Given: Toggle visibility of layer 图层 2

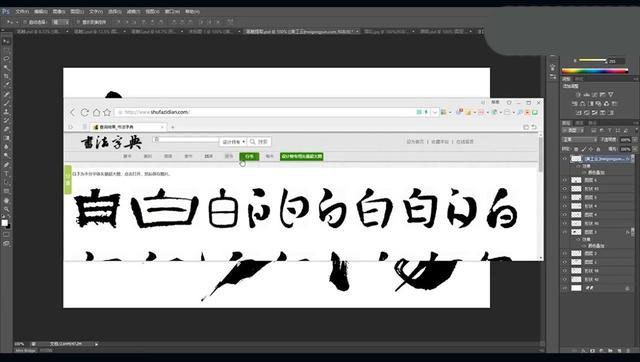Looking at the screenshot, I should tap(565, 253).
